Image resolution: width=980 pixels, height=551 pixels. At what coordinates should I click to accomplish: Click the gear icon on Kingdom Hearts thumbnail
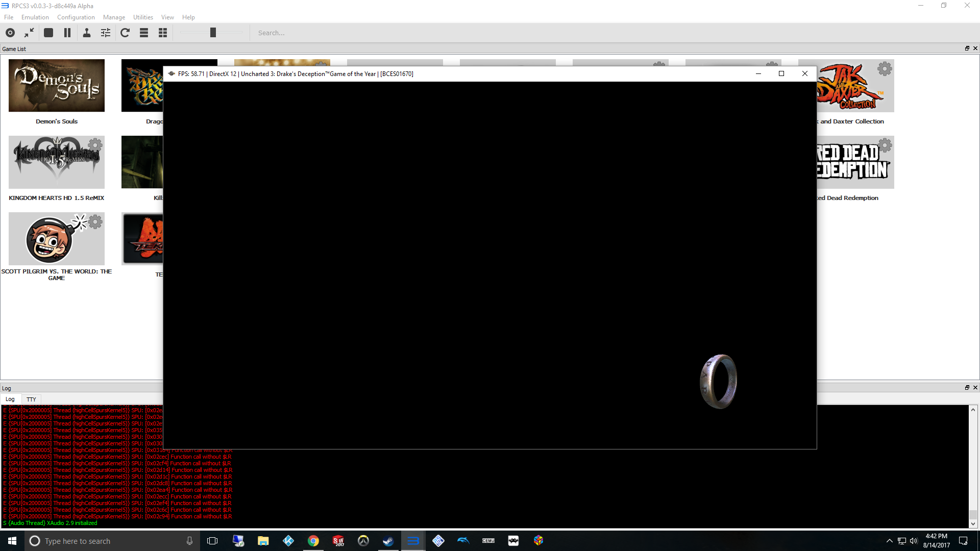click(95, 145)
